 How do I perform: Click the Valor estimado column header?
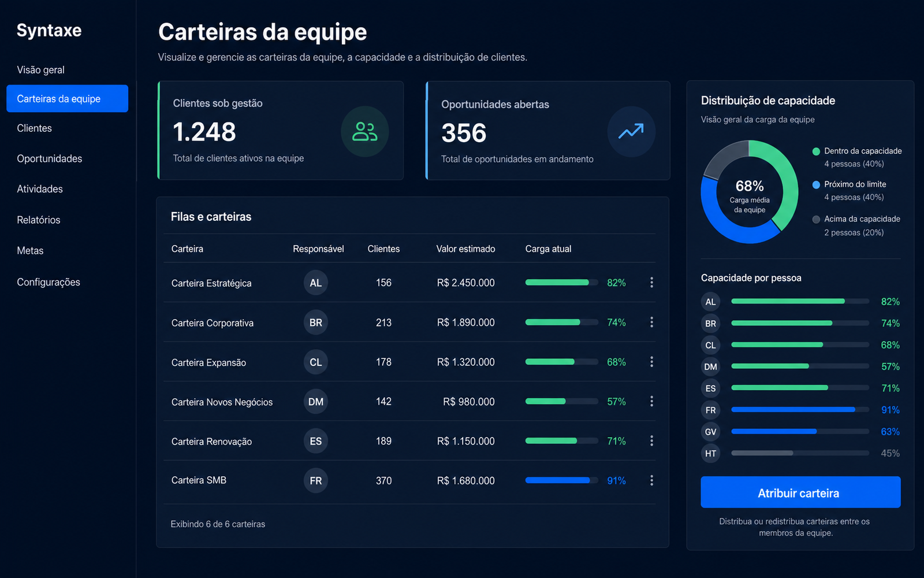[465, 249]
